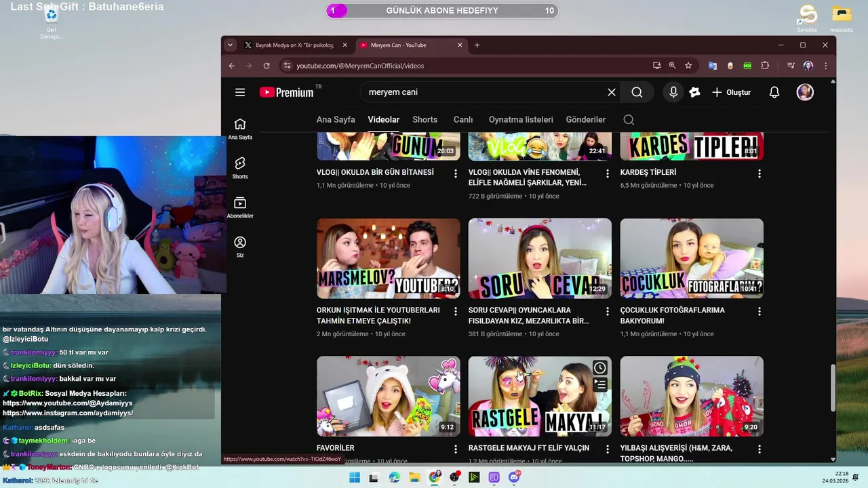Open Discord from the taskbar
868x488 pixels.
click(514, 477)
